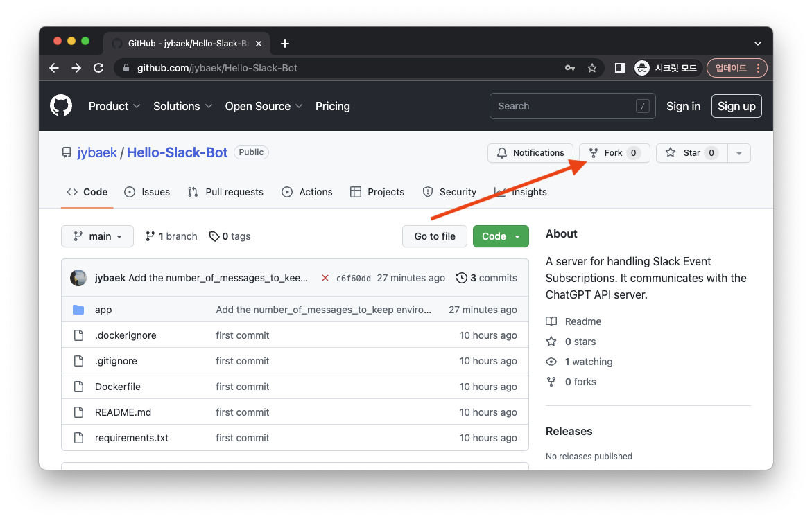Click the Readme book icon

coord(551,321)
